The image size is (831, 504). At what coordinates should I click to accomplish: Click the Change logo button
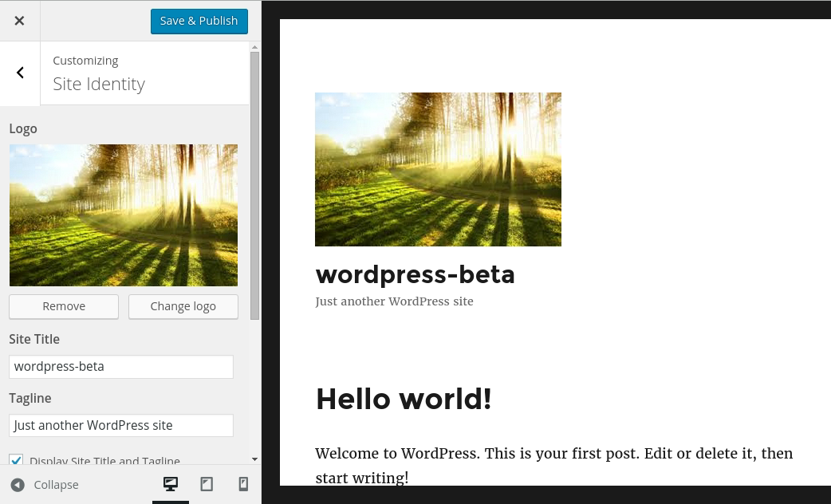coord(183,306)
